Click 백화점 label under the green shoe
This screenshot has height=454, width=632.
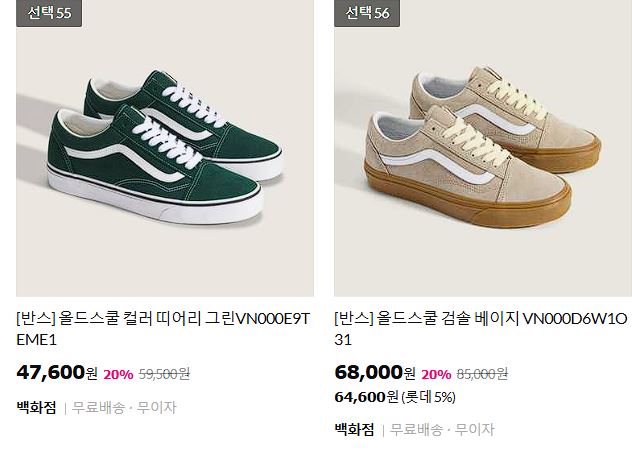pos(36,407)
